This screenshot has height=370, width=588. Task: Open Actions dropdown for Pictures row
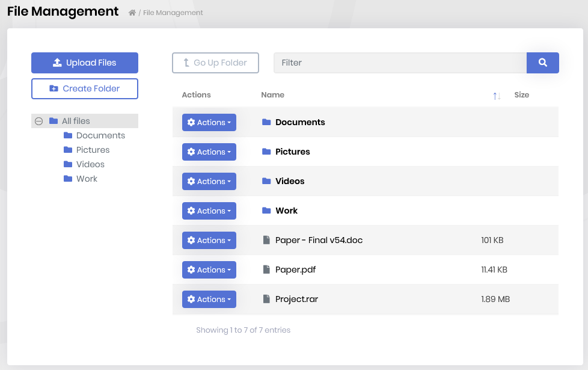(x=209, y=152)
